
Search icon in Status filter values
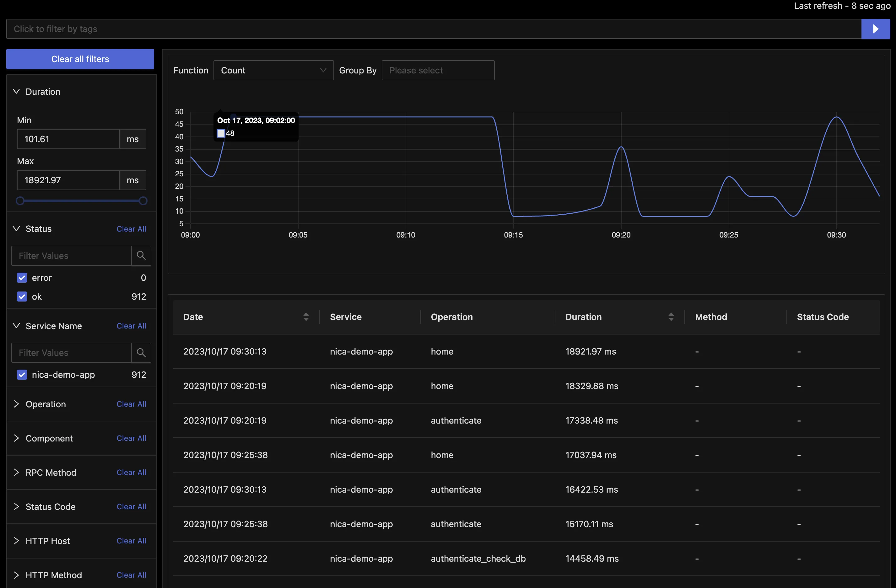[141, 256]
